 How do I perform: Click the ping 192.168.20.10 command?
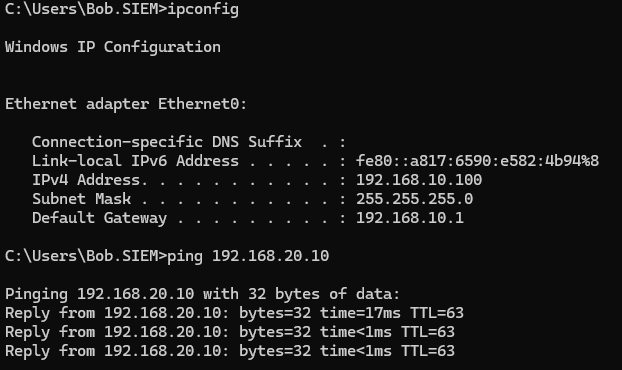pyautogui.click(x=248, y=256)
